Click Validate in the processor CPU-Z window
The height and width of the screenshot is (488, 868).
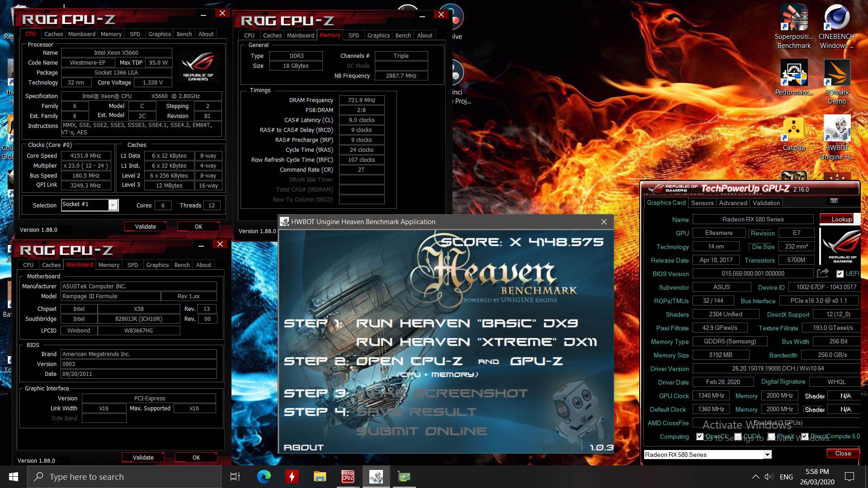coord(145,226)
